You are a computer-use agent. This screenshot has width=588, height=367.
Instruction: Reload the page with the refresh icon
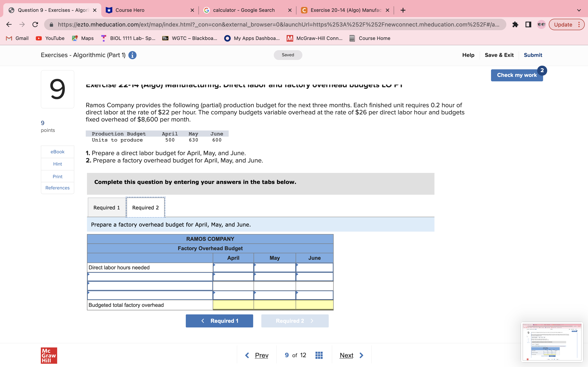point(35,24)
